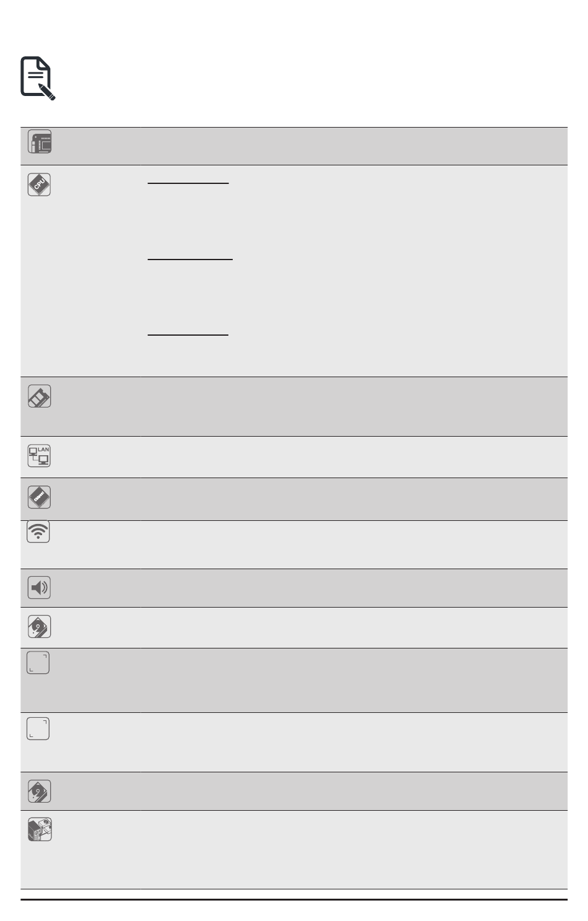Click the blank bracket icon under first hard drive
Image resolution: width=588 pixels, height=921 pixels.
38,663
